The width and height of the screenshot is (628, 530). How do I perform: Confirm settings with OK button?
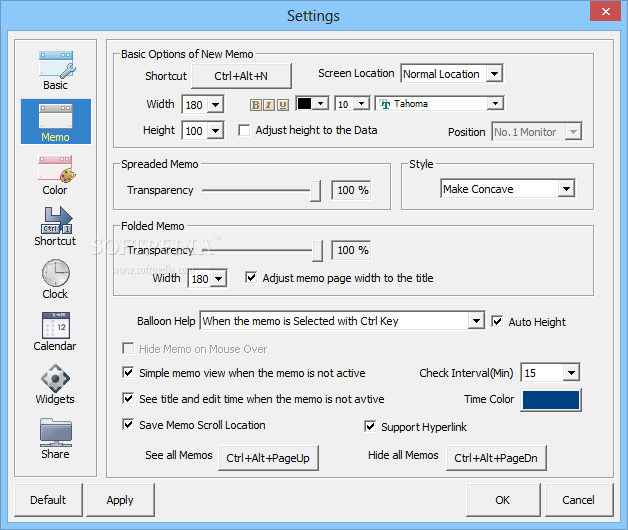coord(503,500)
